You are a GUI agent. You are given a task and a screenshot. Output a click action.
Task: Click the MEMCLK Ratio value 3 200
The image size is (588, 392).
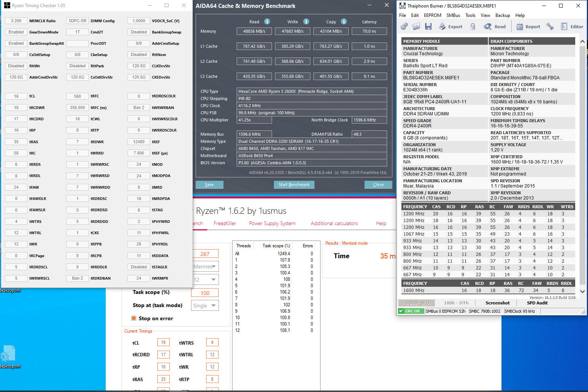(x=16, y=21)
